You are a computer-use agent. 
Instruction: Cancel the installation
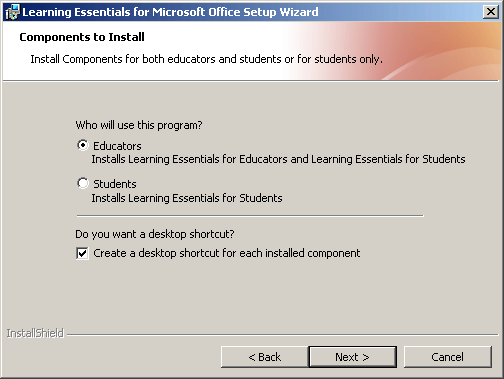pyautogui.click(x=447, y=357)
